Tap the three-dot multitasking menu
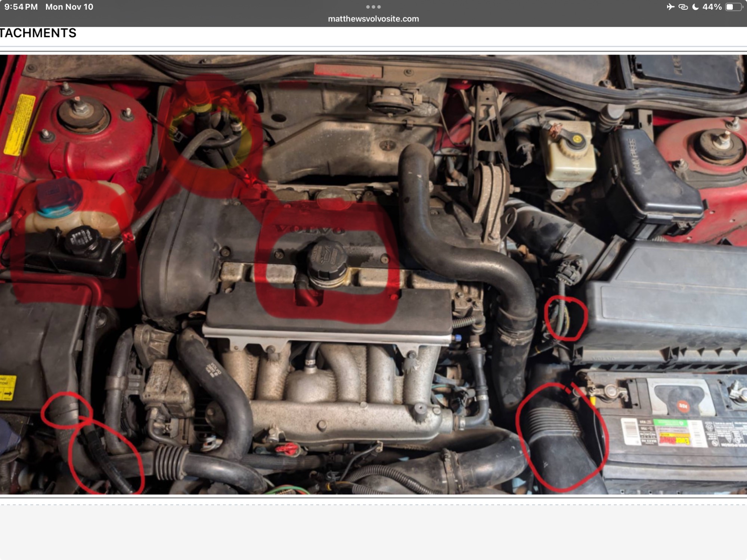Image resolution: width=747 pixels, height=560 pixels. tap(373, 7)
